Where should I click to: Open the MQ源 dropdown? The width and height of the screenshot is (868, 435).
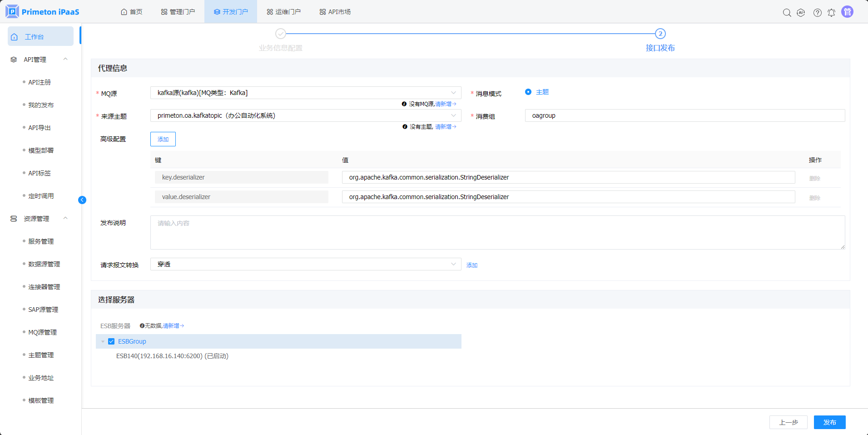pyautogui.click(x=305, y=93)
